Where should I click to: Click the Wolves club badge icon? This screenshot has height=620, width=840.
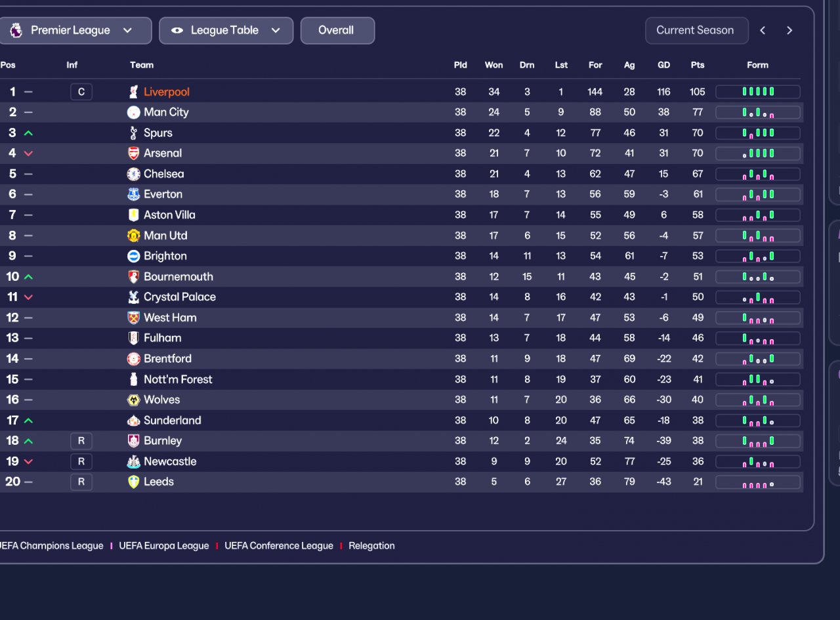tap(134, 400)
